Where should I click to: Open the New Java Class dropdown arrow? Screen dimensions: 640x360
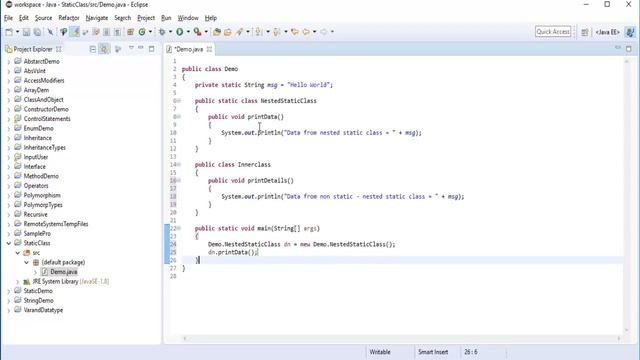coord(150,32)
